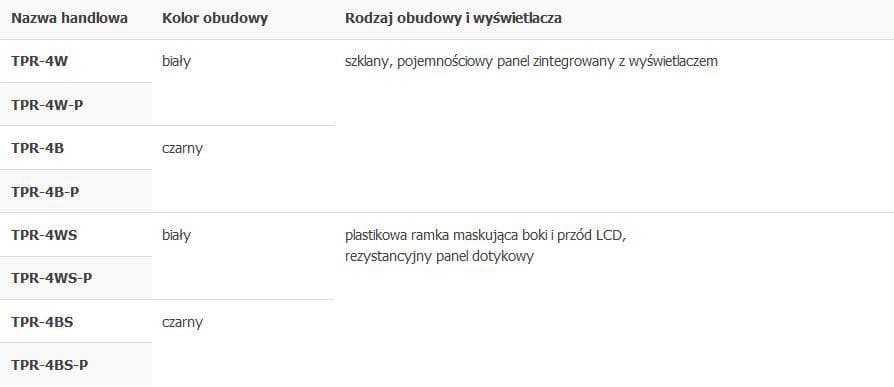The image size is (894, 387).
Task: Click the word wyświetlaczem in first description
Action: coord(673,62)
